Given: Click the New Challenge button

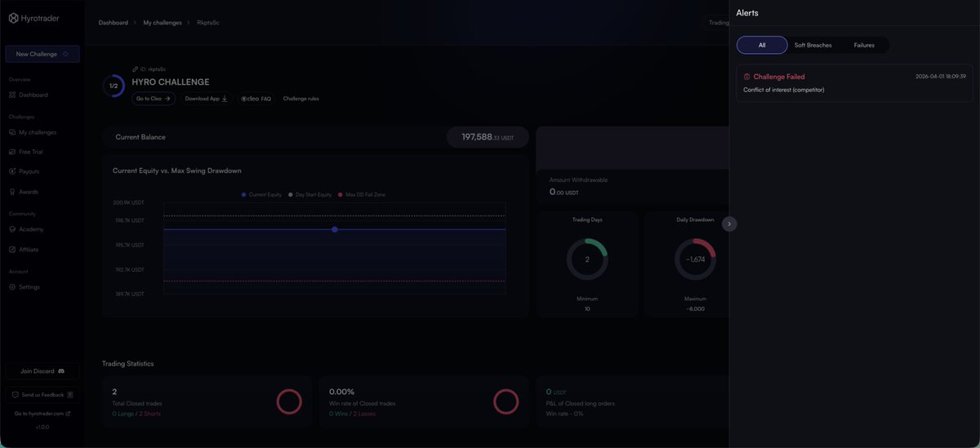Looking at the screenshot, I should [42, 54].
